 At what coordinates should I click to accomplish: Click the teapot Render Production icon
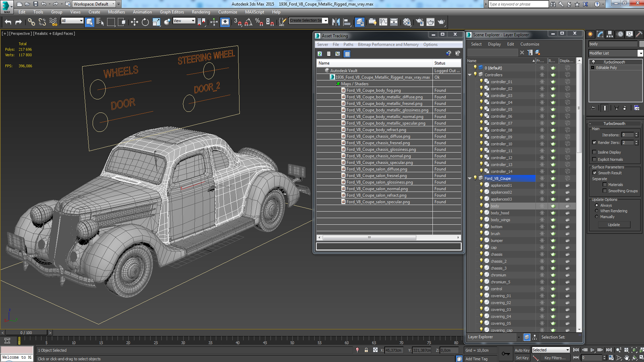441,22
